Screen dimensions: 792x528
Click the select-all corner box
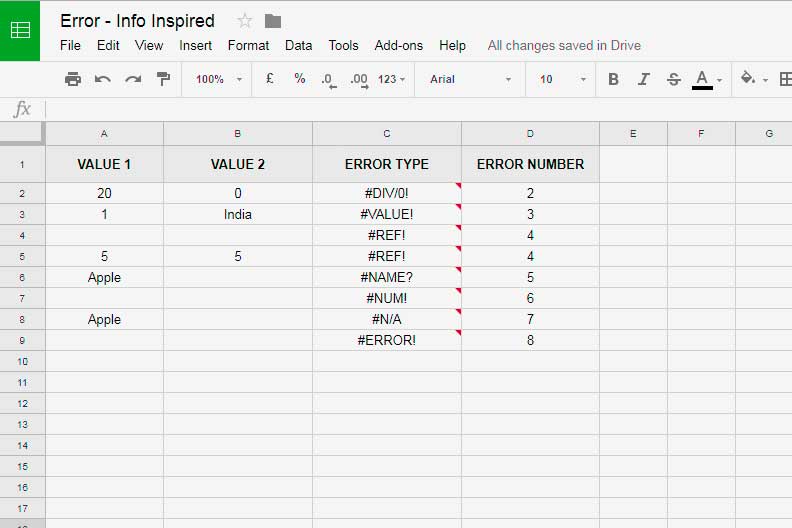[22, 133]
